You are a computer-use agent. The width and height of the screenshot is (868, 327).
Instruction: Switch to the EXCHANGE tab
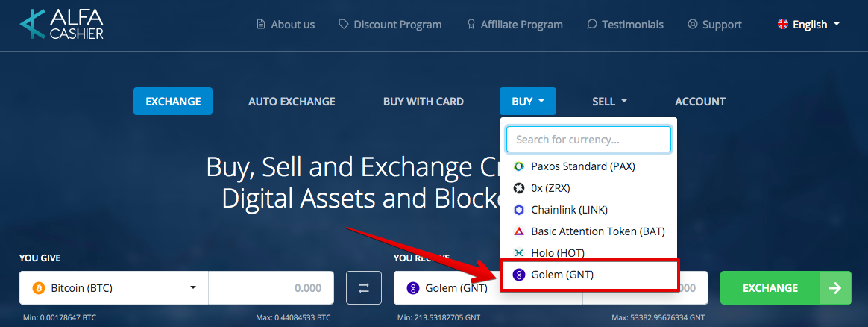click(x=173, y=102)
